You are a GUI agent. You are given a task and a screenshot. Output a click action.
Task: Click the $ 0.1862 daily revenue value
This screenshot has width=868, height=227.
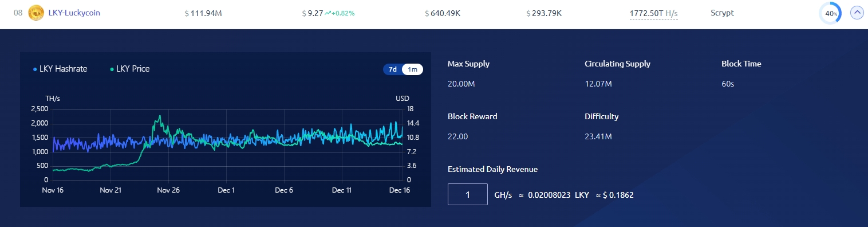[x=618, y=195]
